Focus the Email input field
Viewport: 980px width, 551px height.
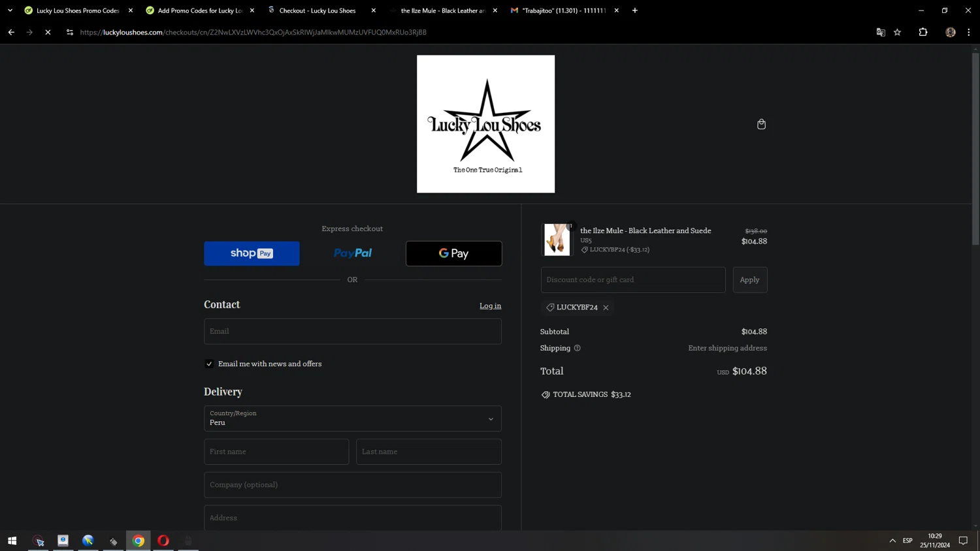pos(353,331)
